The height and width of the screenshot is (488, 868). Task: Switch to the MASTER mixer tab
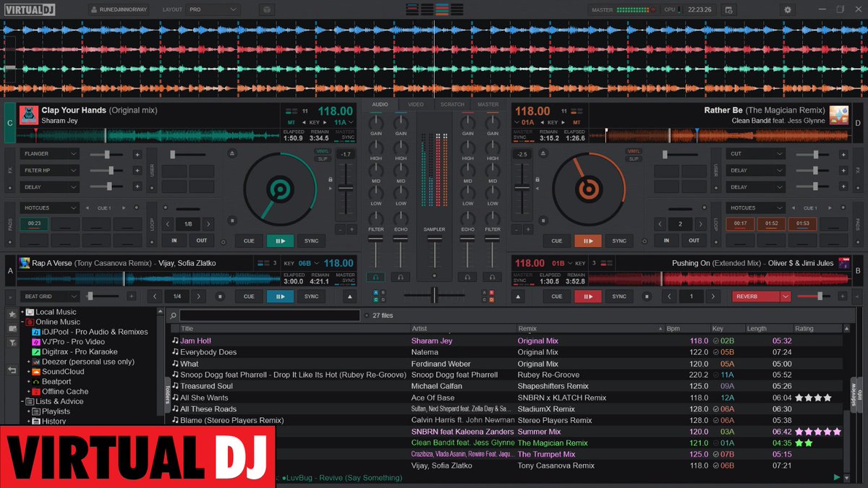click(488, 105)
